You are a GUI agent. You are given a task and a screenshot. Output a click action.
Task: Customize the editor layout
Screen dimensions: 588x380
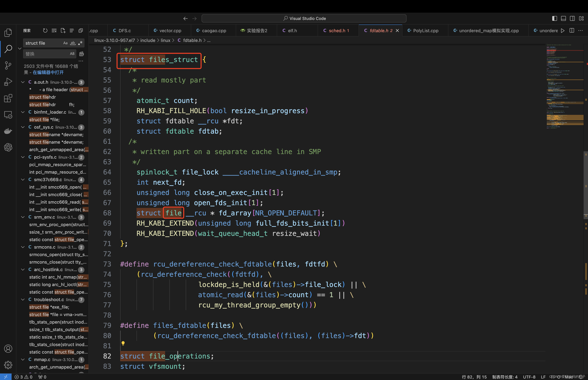[x=581, y=19]
